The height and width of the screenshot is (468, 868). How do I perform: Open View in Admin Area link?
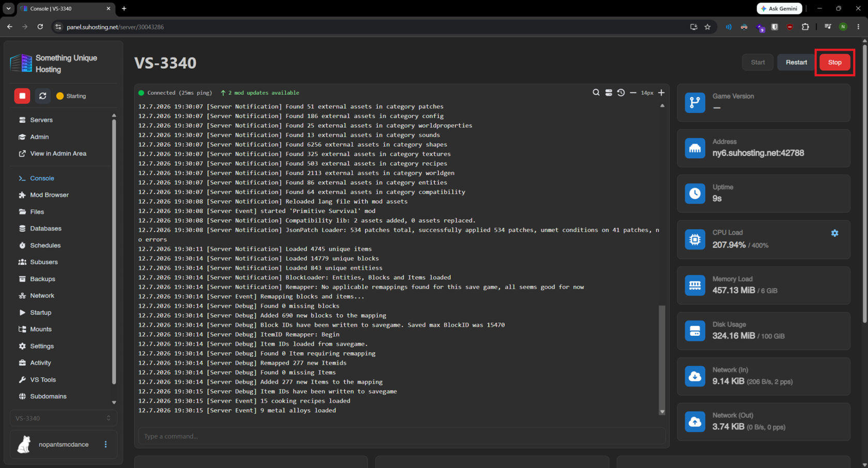point(58,153)
